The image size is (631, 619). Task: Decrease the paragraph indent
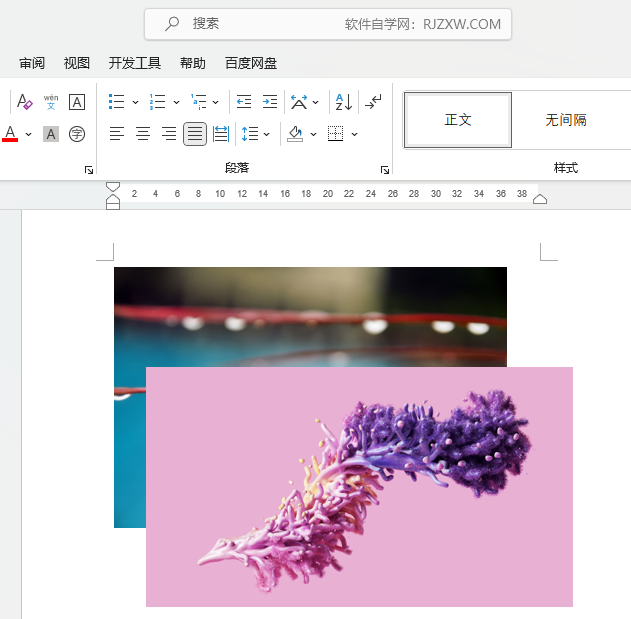[x=244, y=102]
